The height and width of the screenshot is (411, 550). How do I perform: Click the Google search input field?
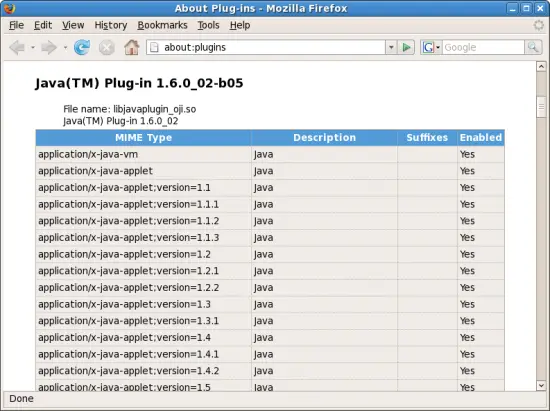483,47
